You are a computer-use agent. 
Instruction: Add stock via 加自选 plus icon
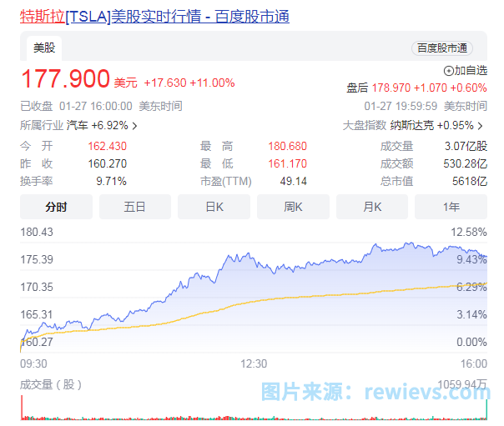[449, 71]
